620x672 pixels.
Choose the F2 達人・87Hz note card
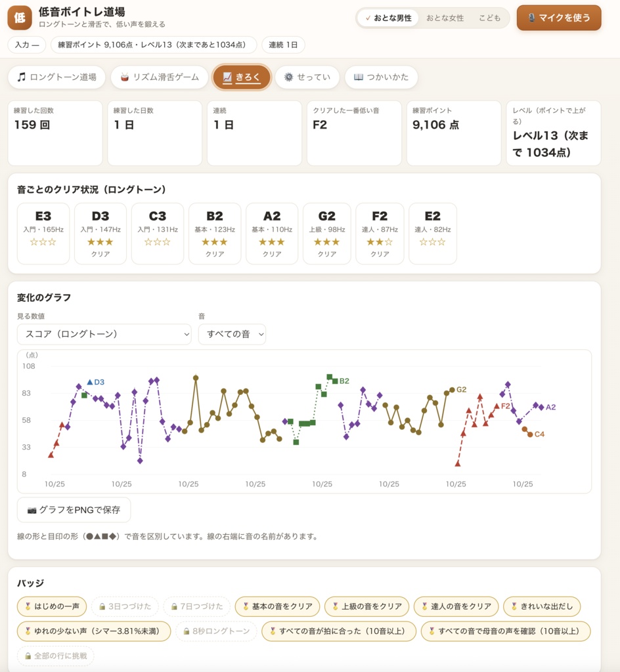[x=380, y=234]
